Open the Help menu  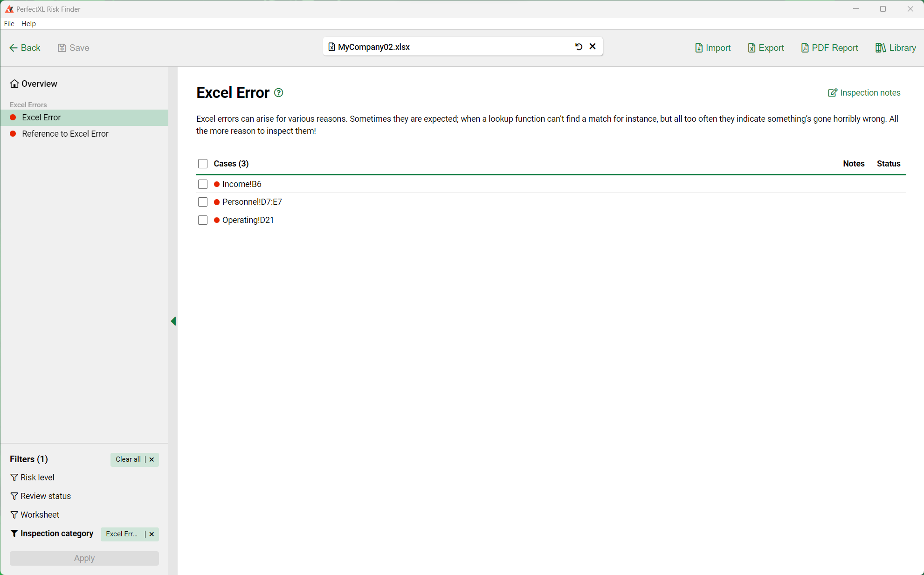(28, 23)
